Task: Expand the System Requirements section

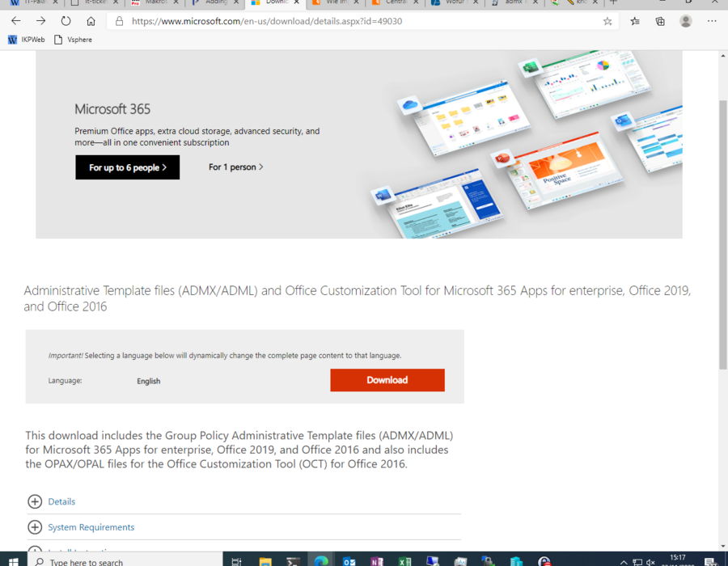Action: 35,527
